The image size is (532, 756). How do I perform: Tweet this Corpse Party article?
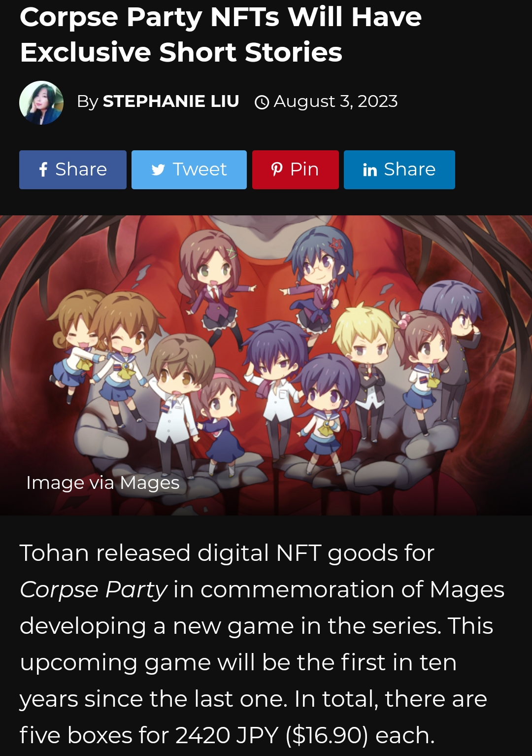pyautogui.click(x=189, y=170)
